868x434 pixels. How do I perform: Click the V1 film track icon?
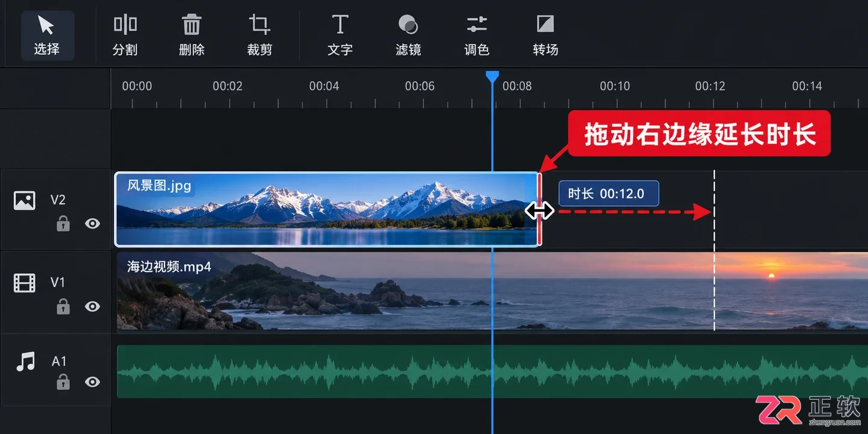25,282
